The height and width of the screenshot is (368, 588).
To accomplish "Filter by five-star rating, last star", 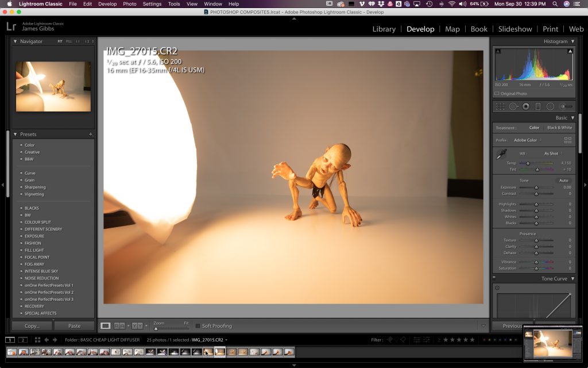I will pyautogui.click(x=472, y=340).
